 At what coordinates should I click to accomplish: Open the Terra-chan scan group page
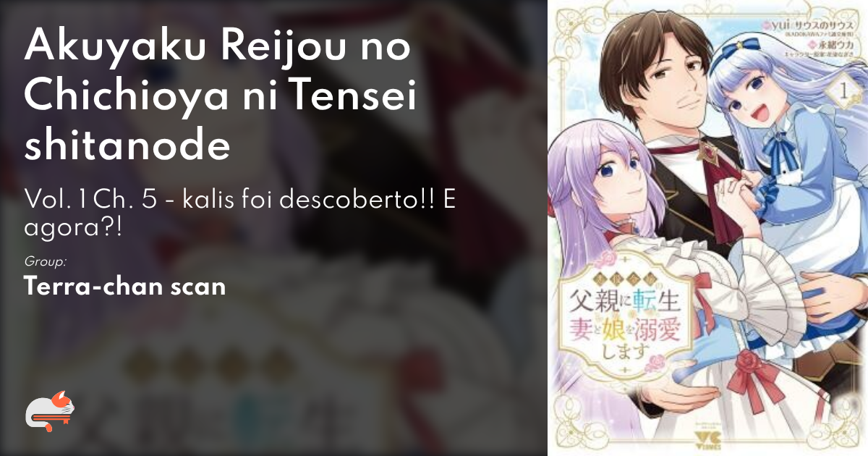(x=125, y=286)
